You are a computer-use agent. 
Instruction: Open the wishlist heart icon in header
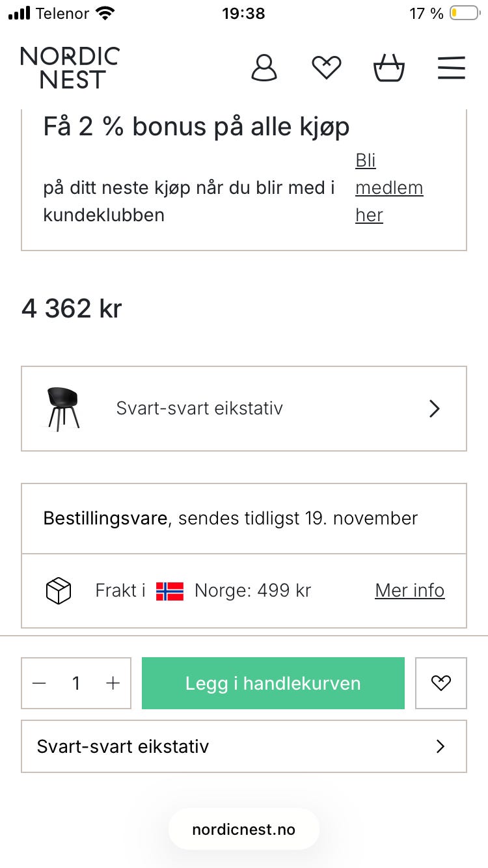327,68
